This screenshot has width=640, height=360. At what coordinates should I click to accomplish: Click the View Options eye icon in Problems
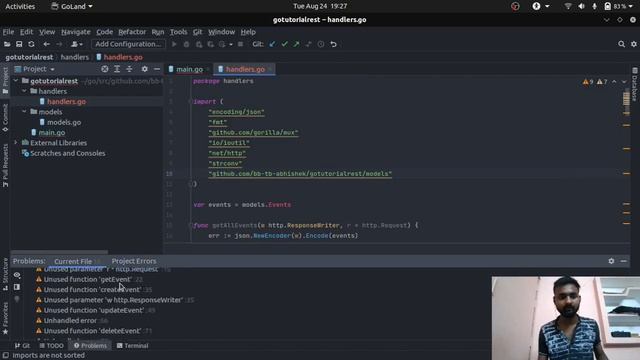17,275
